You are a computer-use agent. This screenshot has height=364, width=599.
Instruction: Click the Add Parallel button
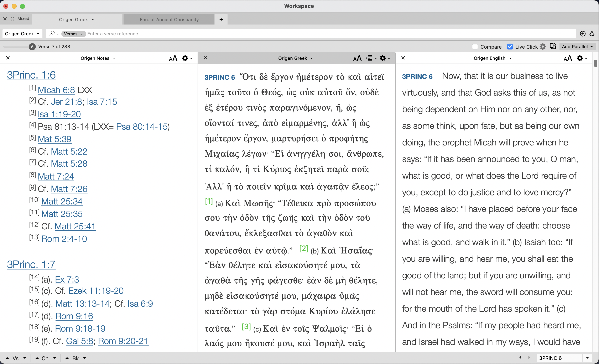click(577, 46)
